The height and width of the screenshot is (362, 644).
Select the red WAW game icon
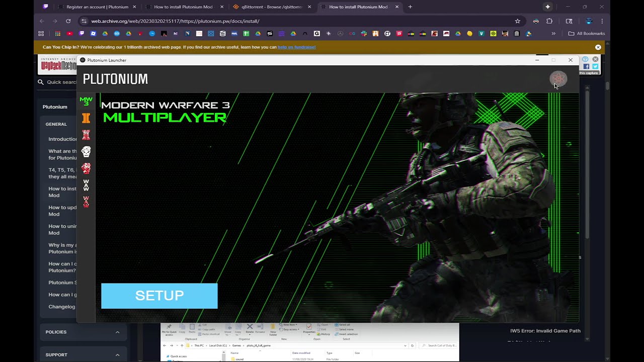coord(86,202)
